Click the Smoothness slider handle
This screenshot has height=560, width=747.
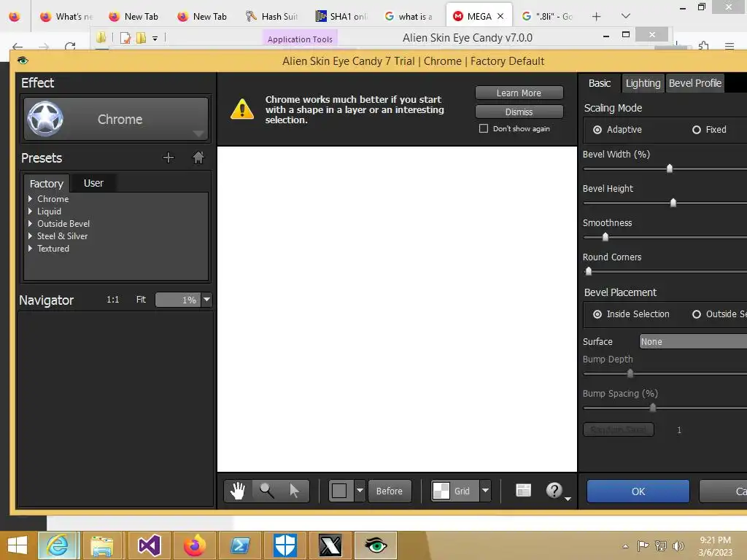click(x=605, y=237)
